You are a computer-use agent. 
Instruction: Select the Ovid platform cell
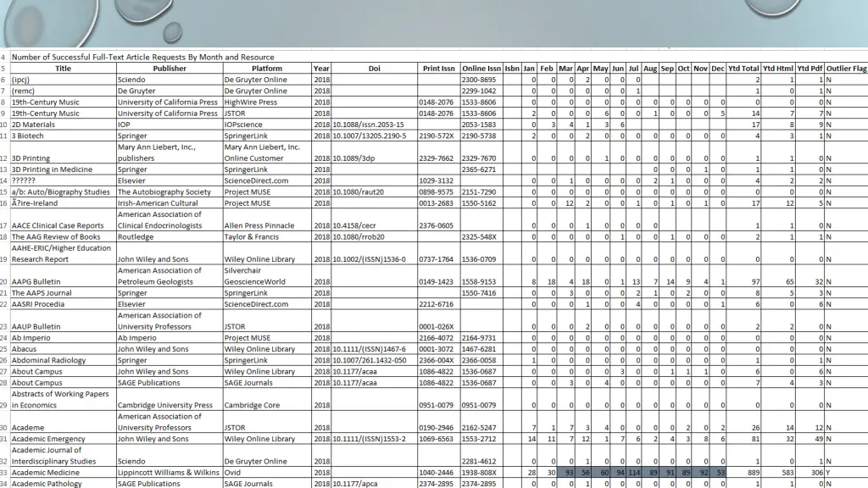267,473
